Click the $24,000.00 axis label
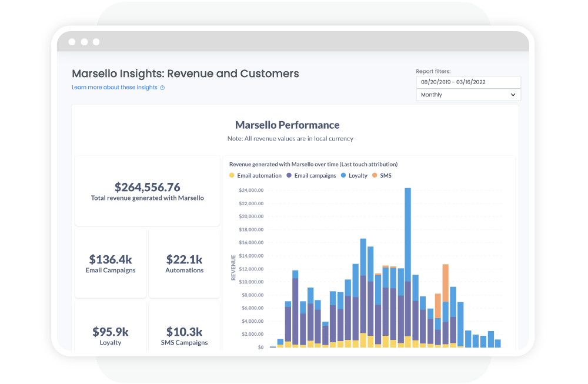Image resolution: width=588 pixels, height=384 pixels. pos(251,191)
